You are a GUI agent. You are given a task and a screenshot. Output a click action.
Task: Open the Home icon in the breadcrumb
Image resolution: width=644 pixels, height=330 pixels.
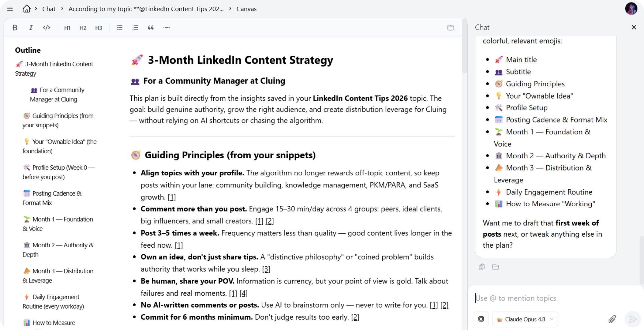(x=27, y=9)
